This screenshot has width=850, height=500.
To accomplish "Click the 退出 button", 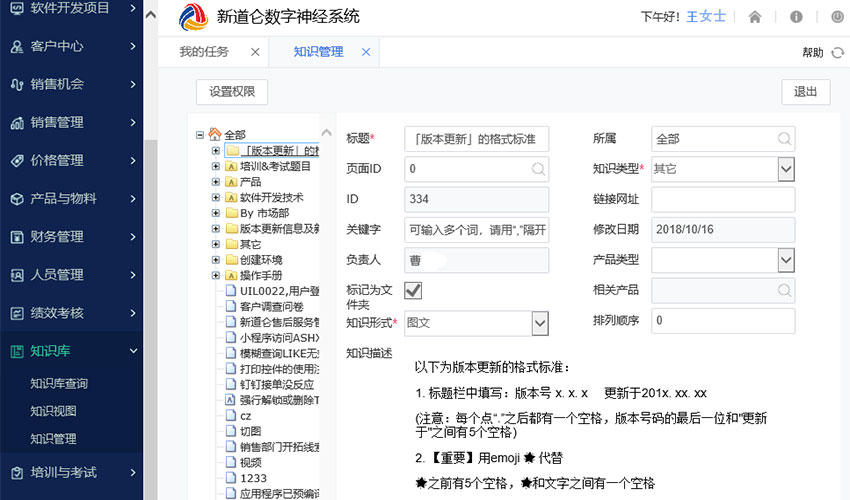I will click(x=806, y=92).
